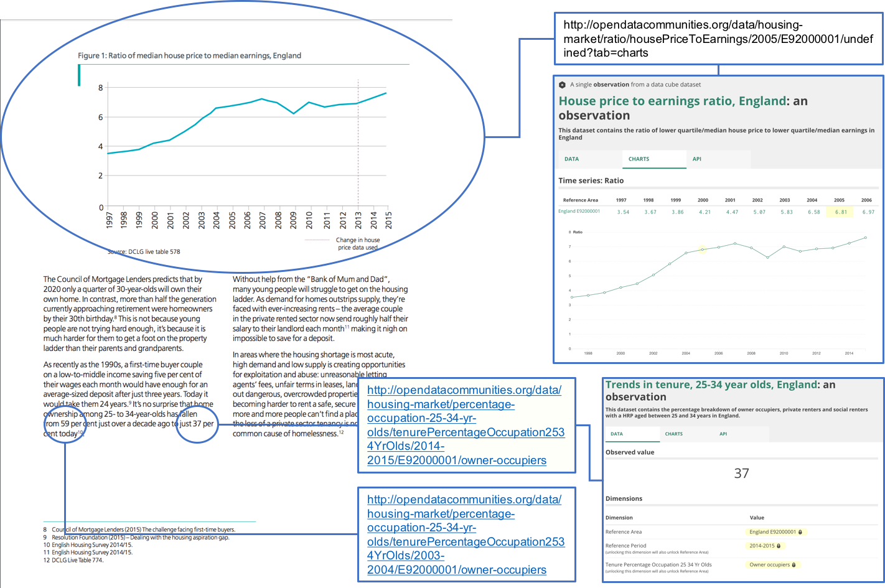Click the 'Observed value' heading
The width and height of the screenshot is (885, 588).
pos(630,452)
